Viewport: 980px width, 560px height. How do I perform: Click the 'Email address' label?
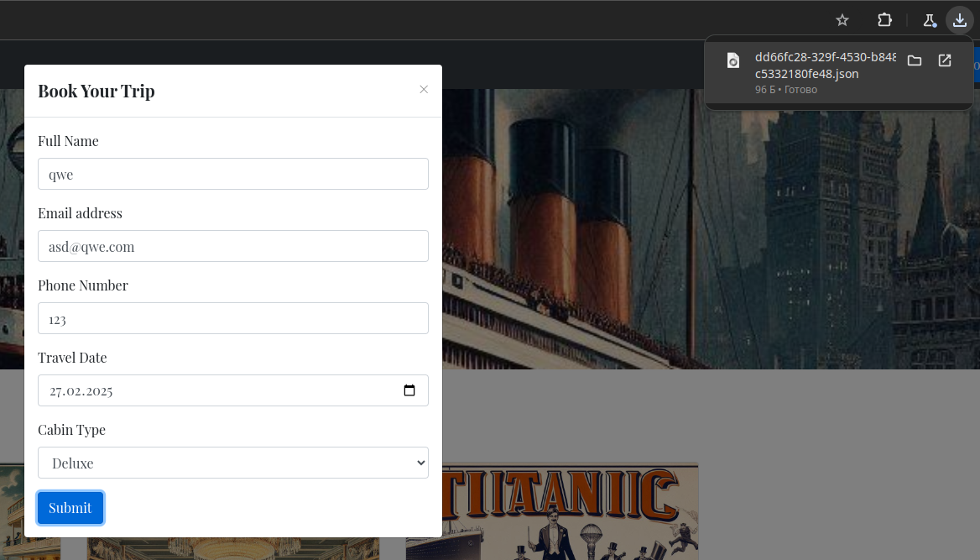80,213
